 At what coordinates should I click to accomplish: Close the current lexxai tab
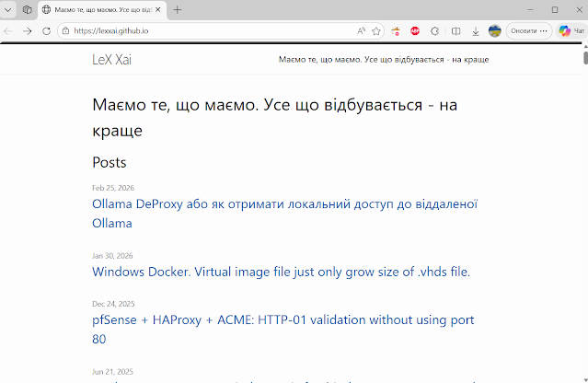pyautogui.click(x=156, y=9)
